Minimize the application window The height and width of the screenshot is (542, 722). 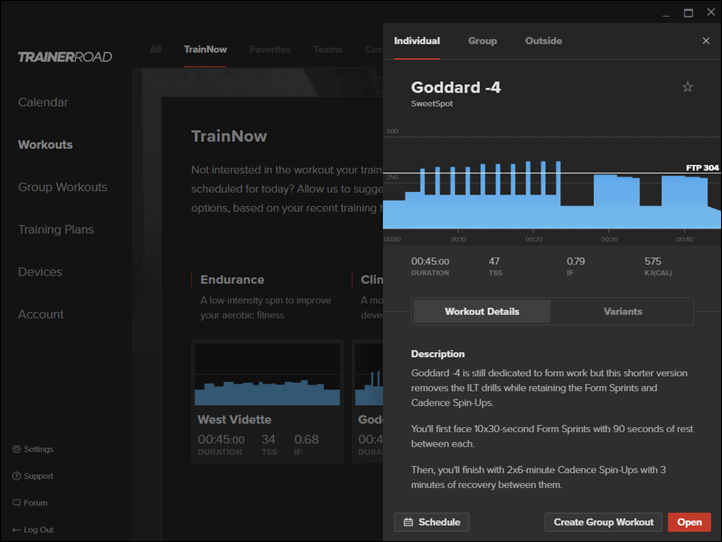[666, 14]
